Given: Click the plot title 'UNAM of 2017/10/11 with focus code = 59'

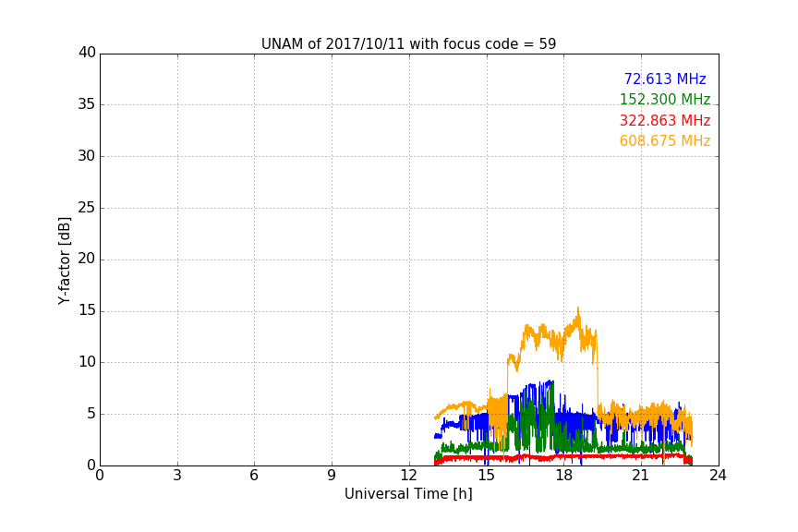Looking at the screenshot, I should pyautogui.click(x=408, y=44).
